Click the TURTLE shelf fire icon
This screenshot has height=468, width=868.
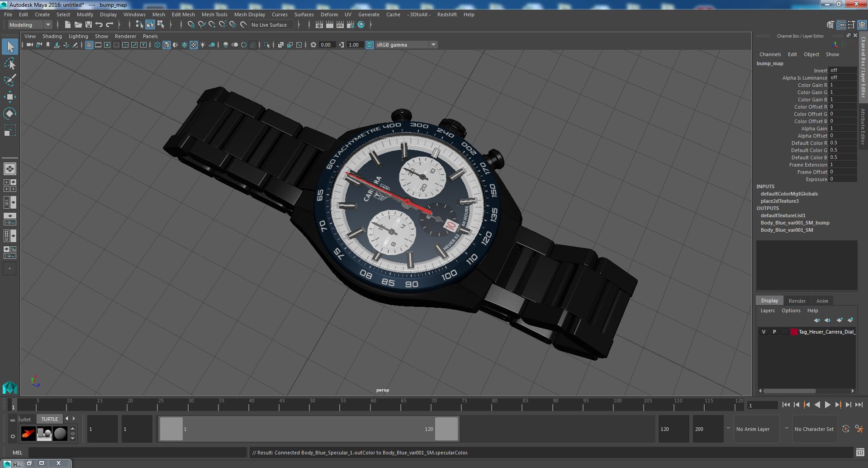(28, 434)
